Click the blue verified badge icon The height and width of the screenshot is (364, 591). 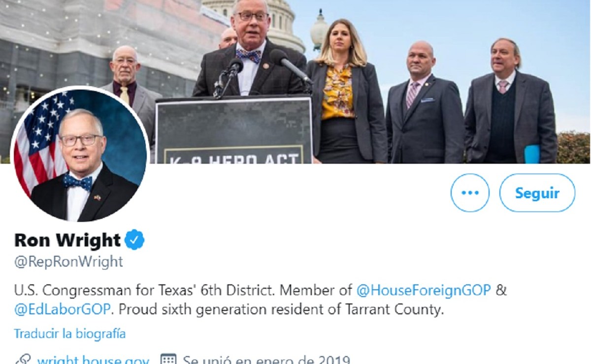[134, 240]
